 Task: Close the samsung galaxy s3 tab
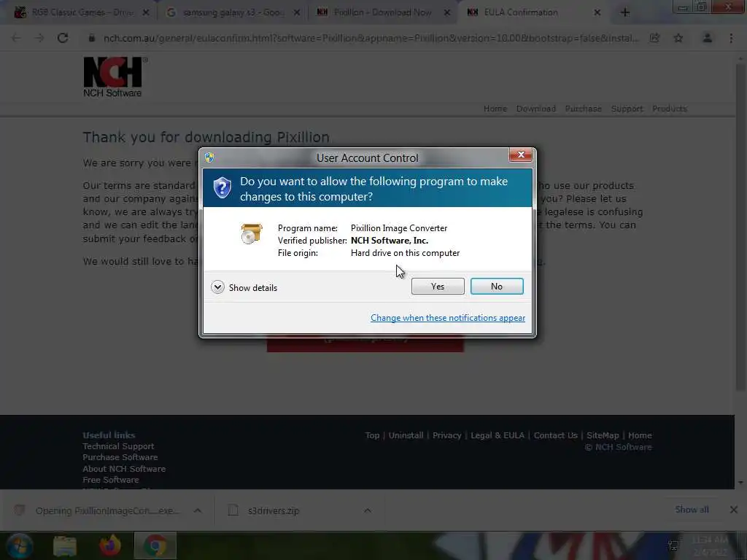coord(297,12)
